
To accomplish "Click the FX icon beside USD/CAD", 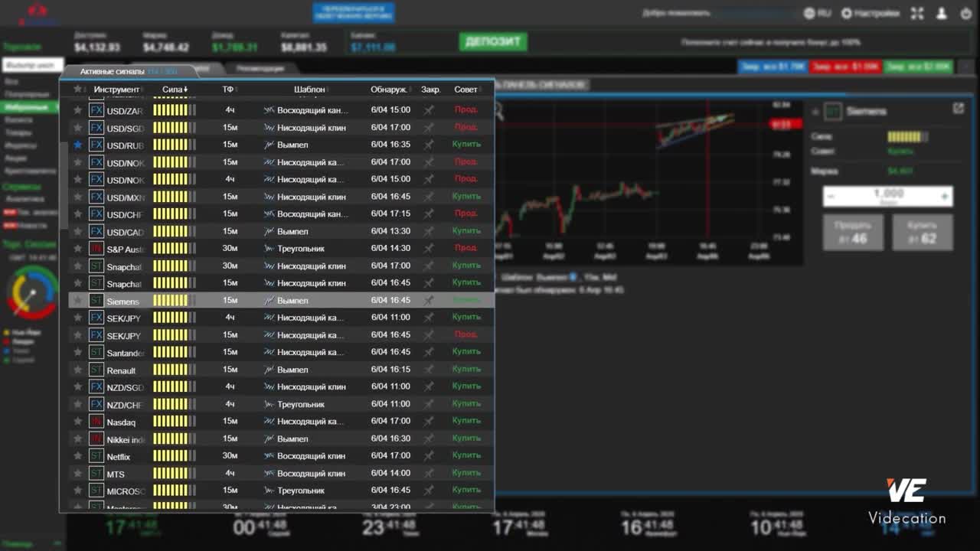I will pos(96,231).
